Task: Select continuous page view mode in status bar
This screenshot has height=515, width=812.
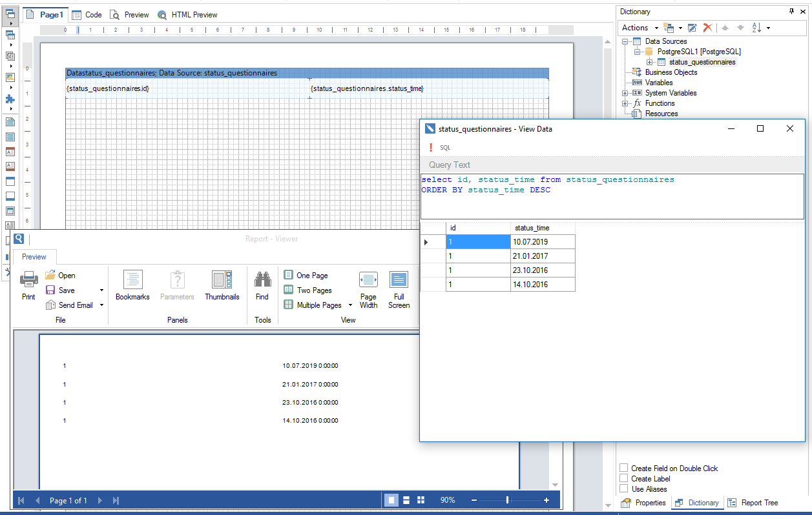Action: point(406,500)
